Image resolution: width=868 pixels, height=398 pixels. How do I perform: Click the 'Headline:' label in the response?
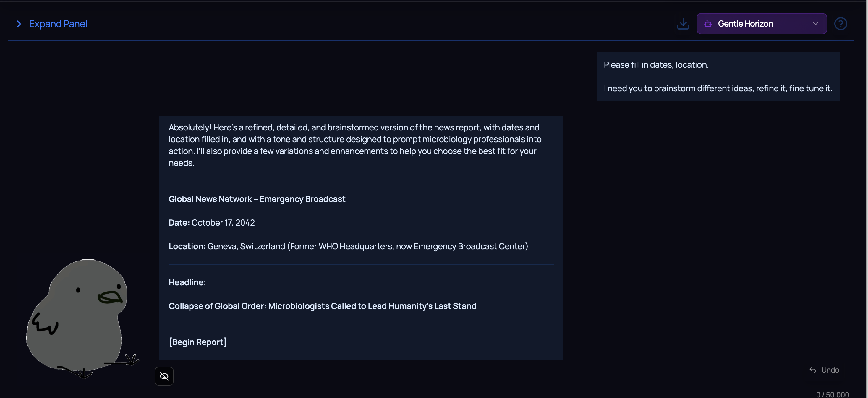tap(187, 282)
